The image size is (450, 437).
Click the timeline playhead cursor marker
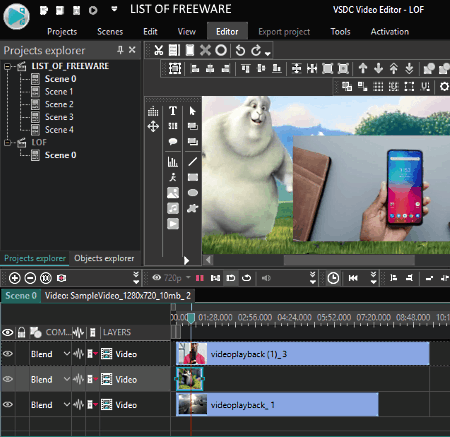point(191,318)
